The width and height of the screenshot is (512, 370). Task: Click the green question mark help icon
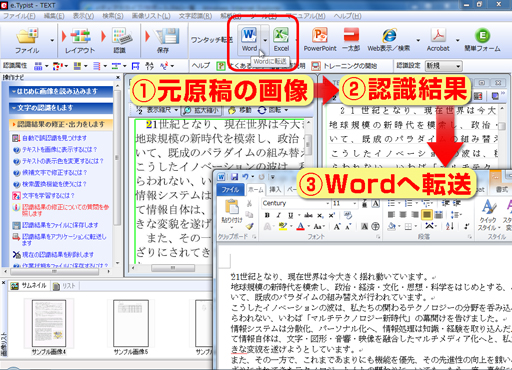(221, 66)
